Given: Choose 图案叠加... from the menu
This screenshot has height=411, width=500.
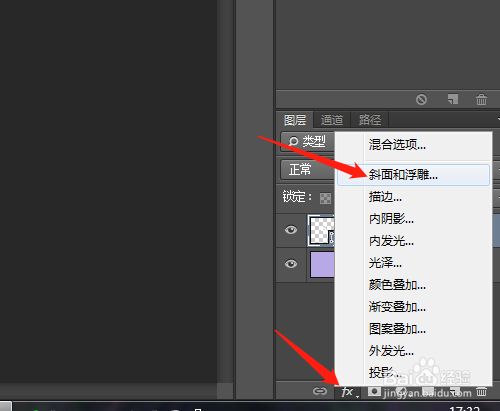Looking at the screenshot, I should [413, 329].
